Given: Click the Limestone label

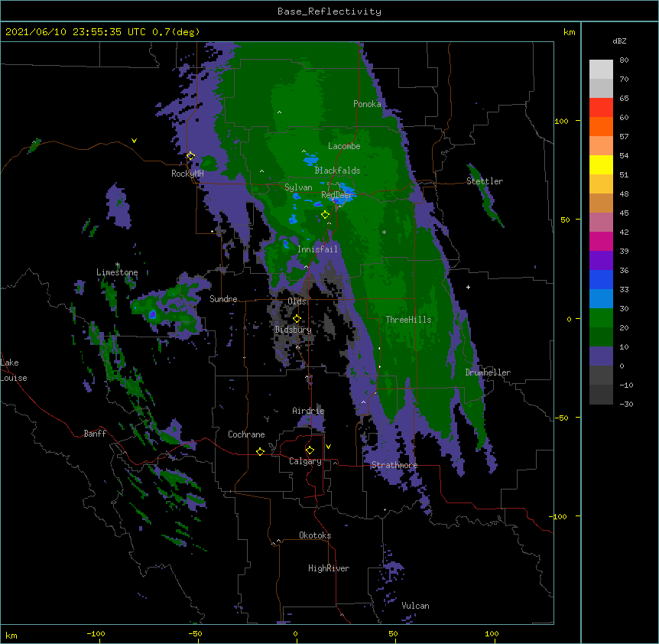Looking at the screenshot, I should click(x=117, y=272).
